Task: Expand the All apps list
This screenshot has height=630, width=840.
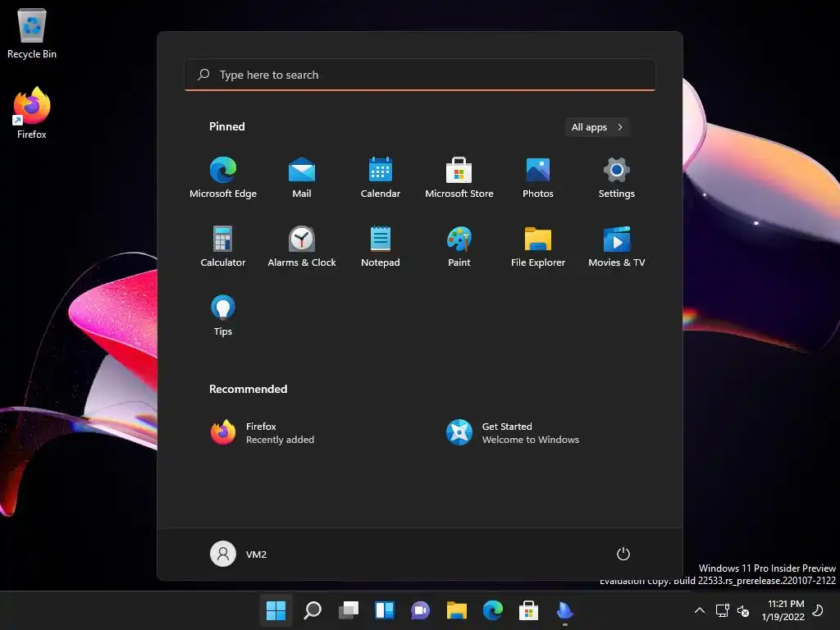Action: click(x=597, y=127)
